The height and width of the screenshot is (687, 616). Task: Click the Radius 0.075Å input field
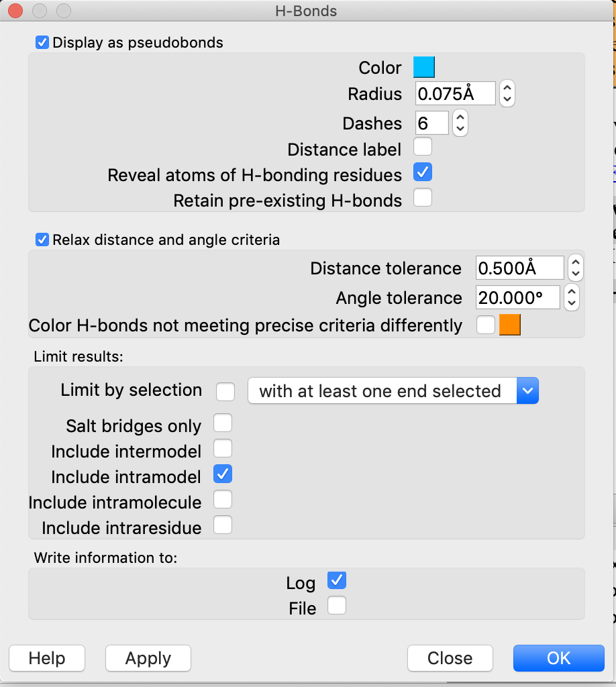pyautogui.click(x=455, y=94)
